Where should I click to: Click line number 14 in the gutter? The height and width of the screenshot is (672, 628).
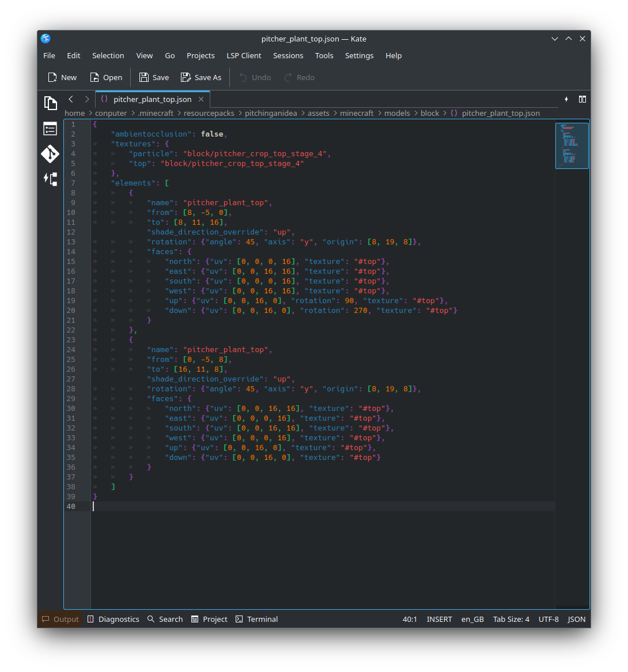71,252
